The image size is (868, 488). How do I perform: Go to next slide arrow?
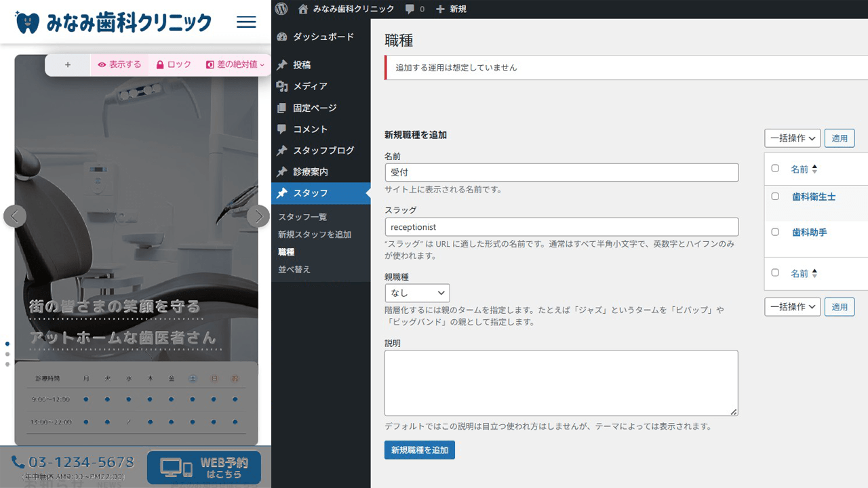(258, 216)
